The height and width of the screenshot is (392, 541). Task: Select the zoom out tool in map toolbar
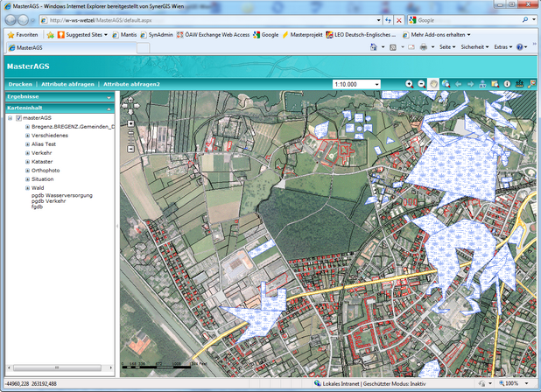coord(421,84)
